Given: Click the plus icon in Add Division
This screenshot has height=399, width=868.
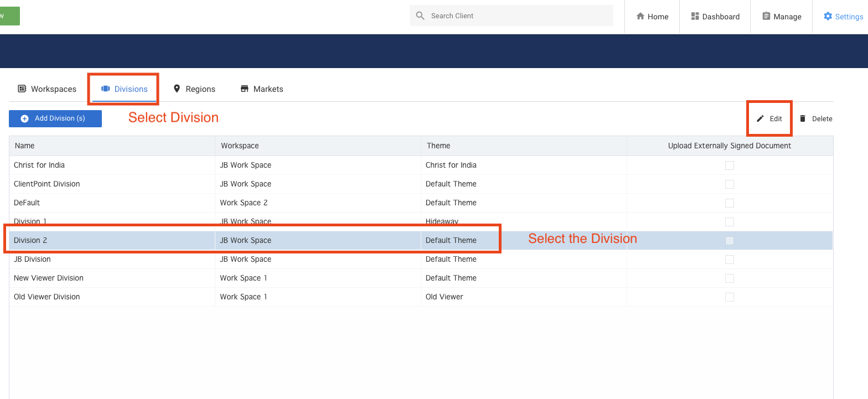Looking at the screenshot, I should pos(24,118).
